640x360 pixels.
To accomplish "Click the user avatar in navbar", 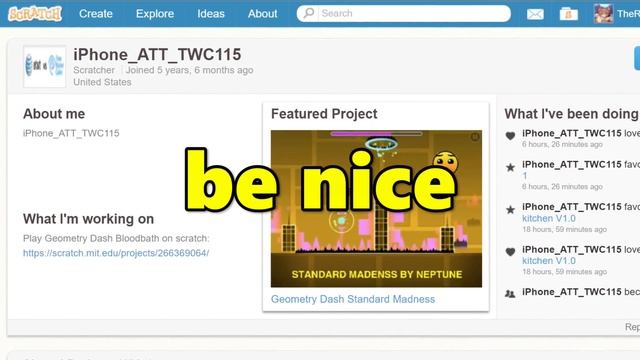I will click(603, 13).
